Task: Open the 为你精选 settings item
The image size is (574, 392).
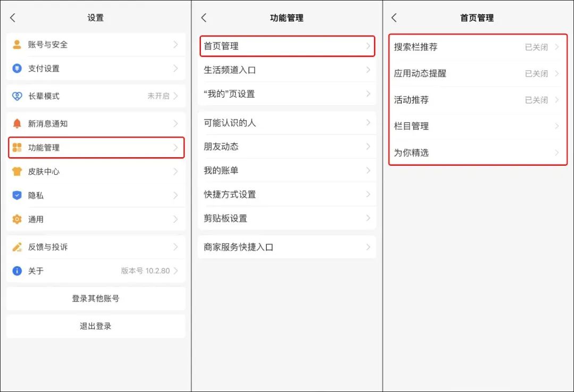Action: tap(476, 153)
